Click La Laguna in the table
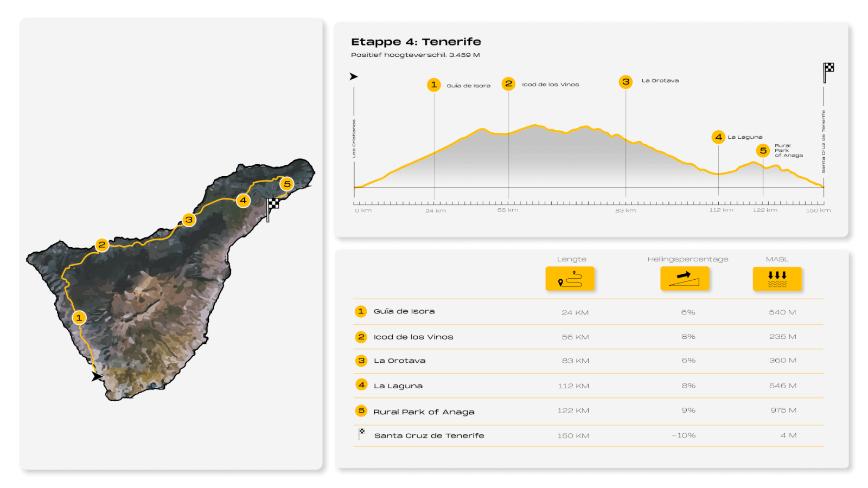This screenshot has width=868, height=488. (398, 386)
